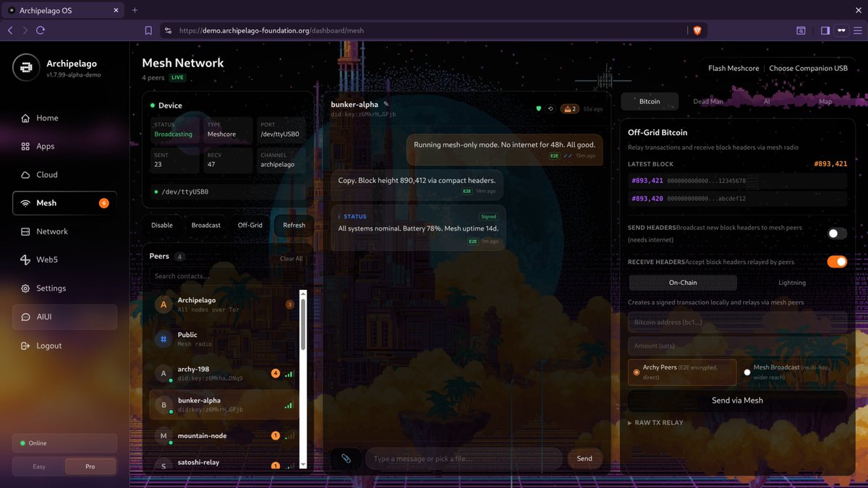Screen dimensions: 868x488
Task: Bookmark this page via bookmark icon
Action: coord(148,30)
